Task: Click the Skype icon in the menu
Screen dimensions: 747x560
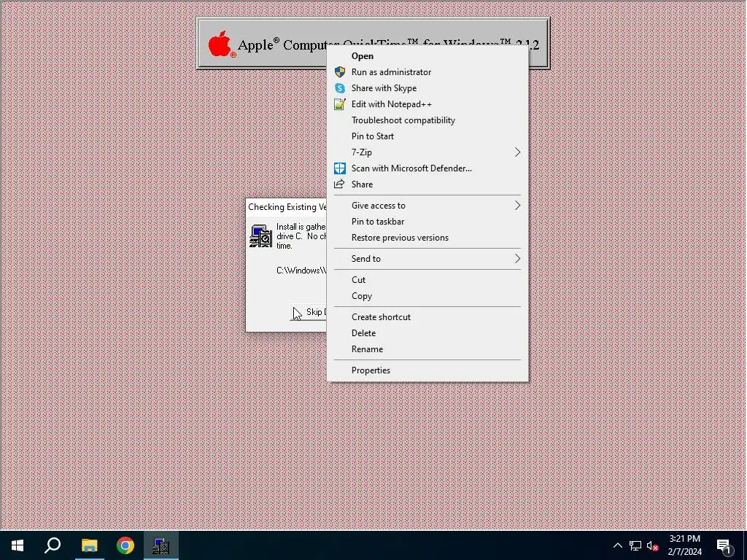Action: coord(340,88)
